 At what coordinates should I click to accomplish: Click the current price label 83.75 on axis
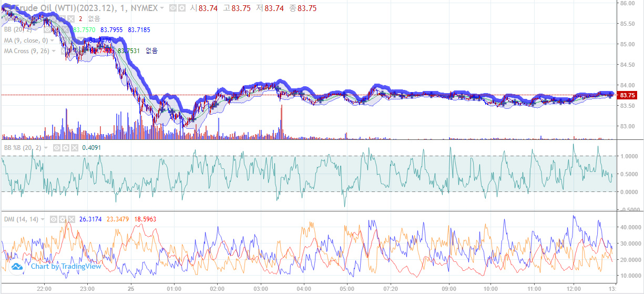(628, 95)
